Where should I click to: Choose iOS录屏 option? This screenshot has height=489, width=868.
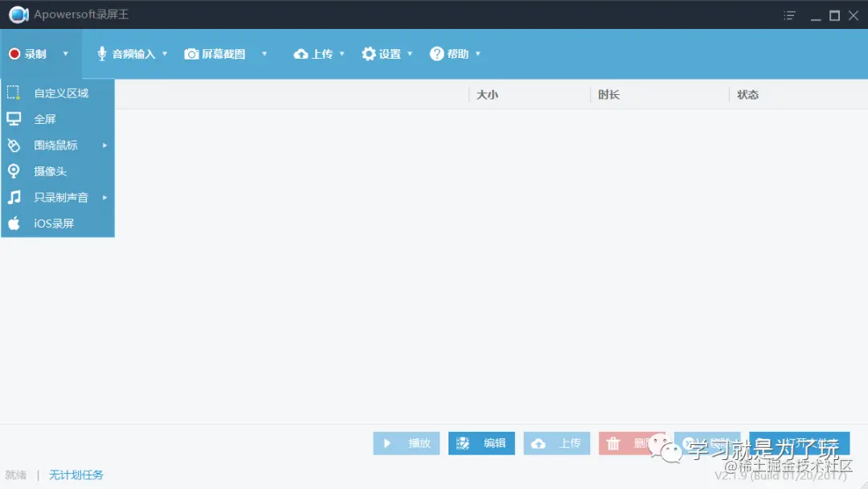click(x=58, y=223)
